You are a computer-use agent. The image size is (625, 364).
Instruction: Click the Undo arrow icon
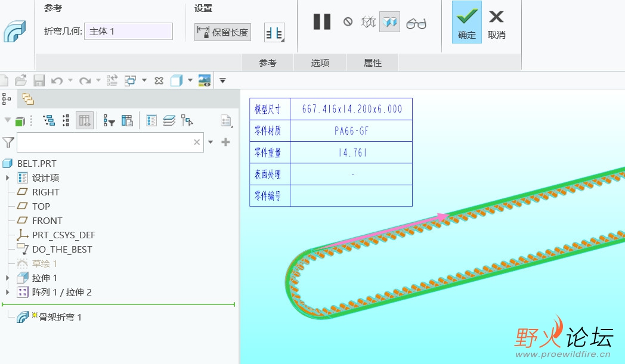(x=57, y=81)
